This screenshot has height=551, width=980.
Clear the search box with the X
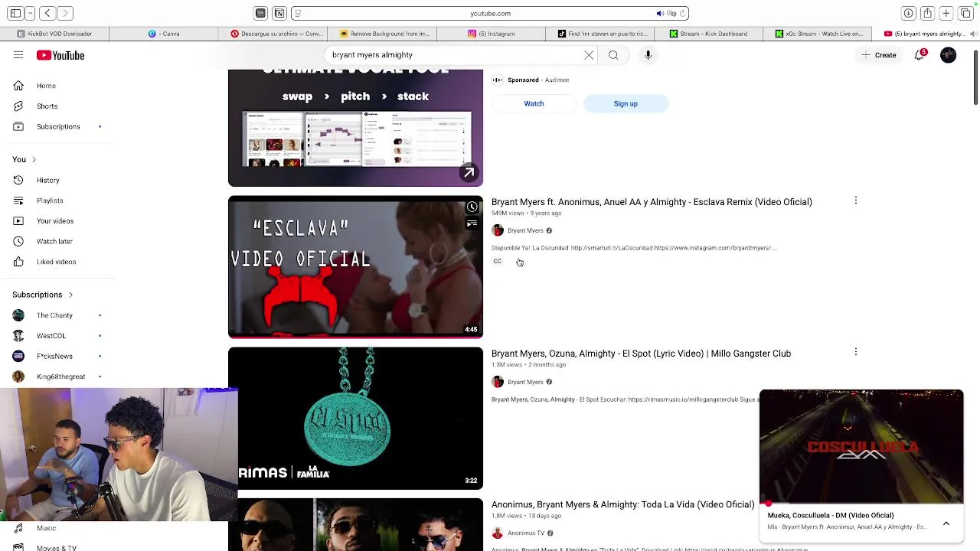point(589,55)
